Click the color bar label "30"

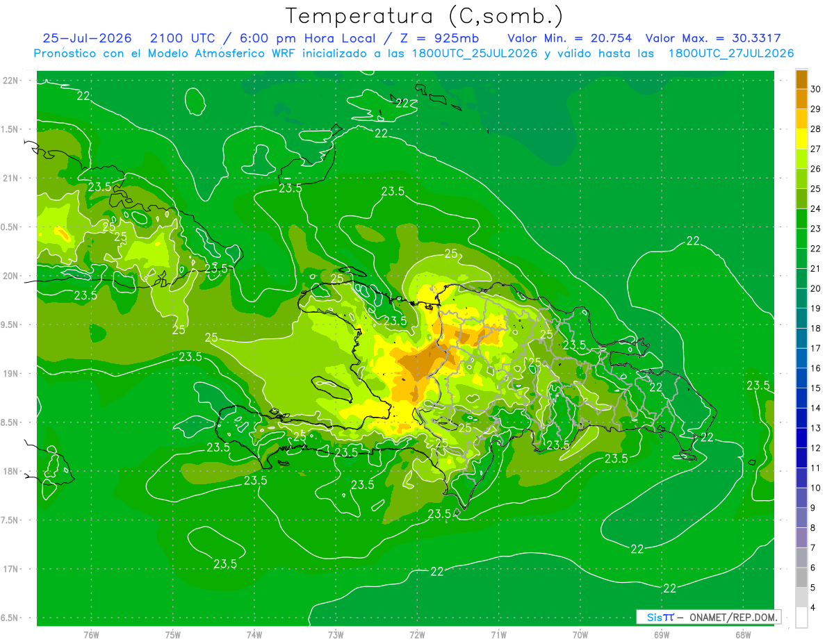(816, 89)
